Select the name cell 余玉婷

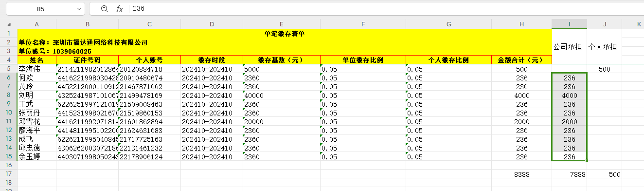pos(37,156)
